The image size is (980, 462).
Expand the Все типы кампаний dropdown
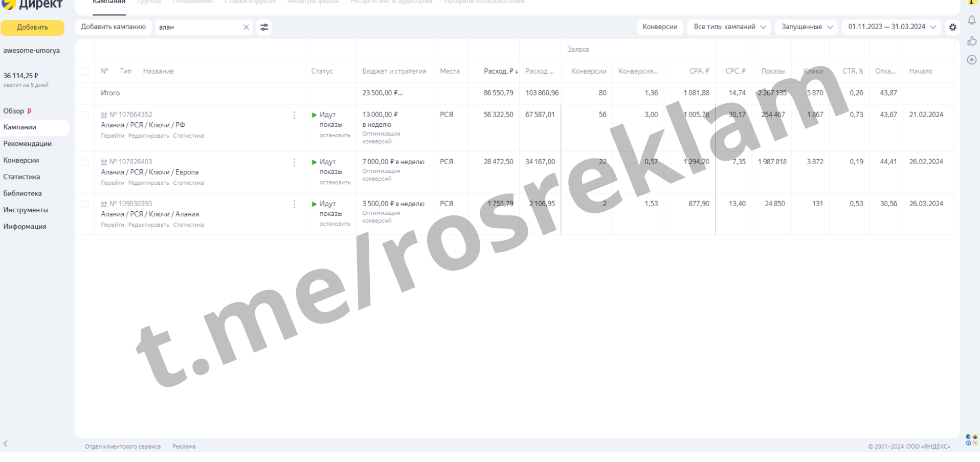point(729,27)
